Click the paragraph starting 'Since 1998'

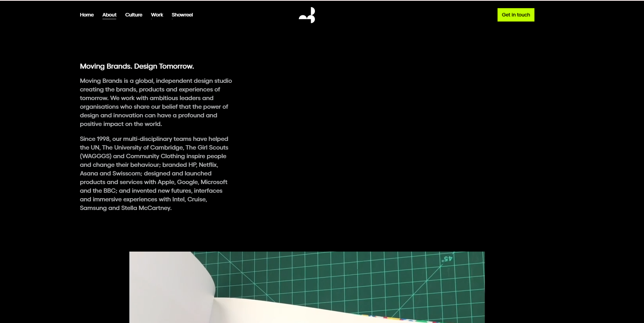click(x=154, y=173)
